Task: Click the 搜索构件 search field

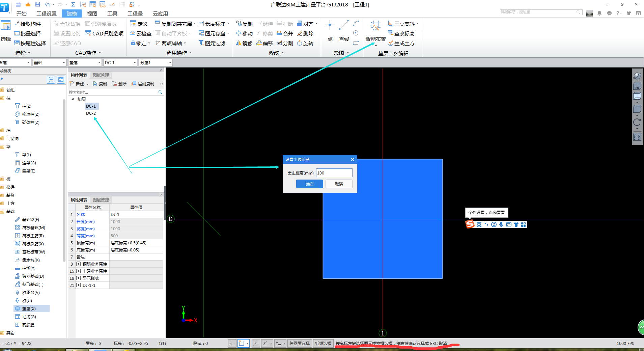Action: (113, 92)
